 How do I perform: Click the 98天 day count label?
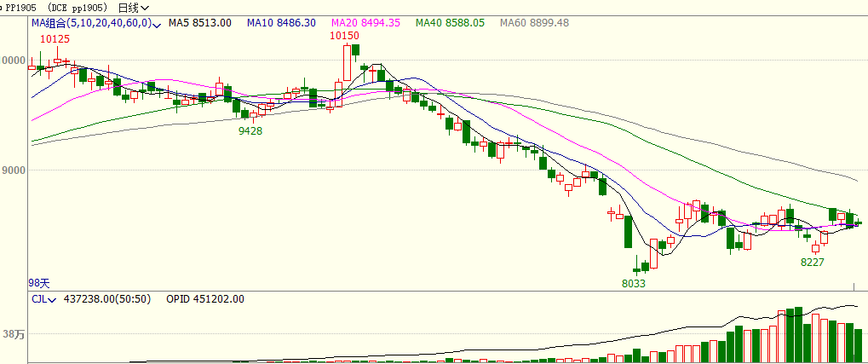click(39, 283)
